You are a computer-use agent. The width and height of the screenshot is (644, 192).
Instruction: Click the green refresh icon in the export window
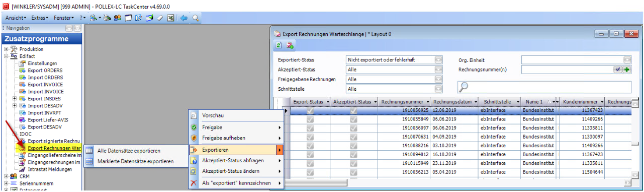(279, 45)
